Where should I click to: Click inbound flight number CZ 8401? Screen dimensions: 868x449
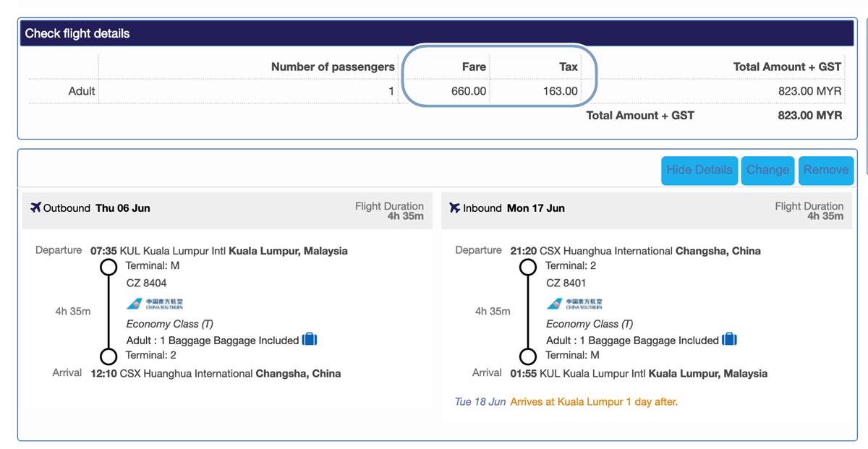click(x=566, y=283)
